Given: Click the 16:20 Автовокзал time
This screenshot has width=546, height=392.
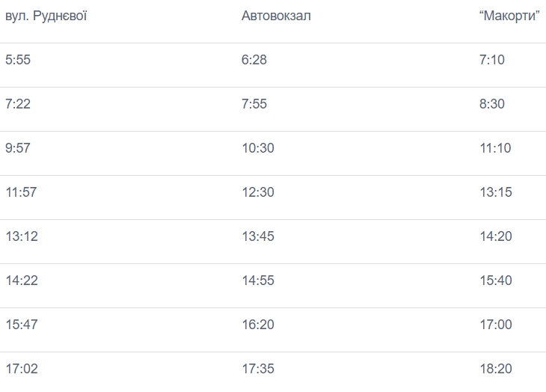Looking at the screenshot, I should pos(258,325).
